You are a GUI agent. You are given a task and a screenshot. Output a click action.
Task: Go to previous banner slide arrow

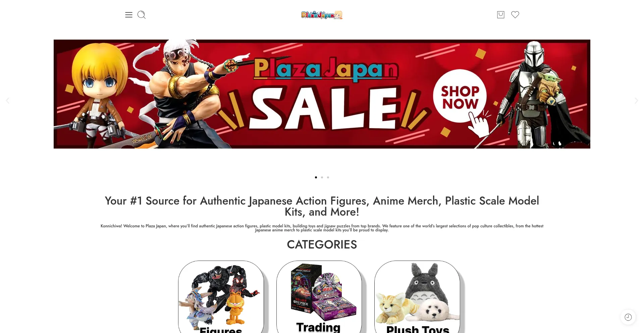pos(7,101)
